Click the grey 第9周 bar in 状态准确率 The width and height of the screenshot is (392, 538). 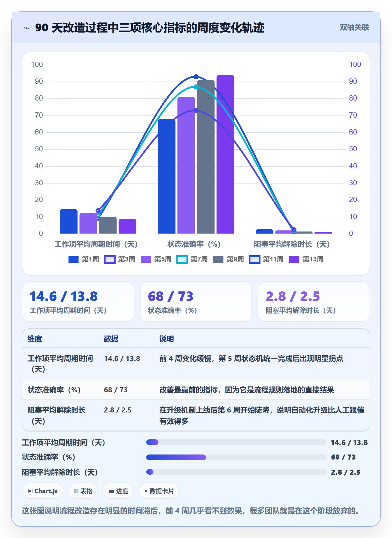point(206,157)
